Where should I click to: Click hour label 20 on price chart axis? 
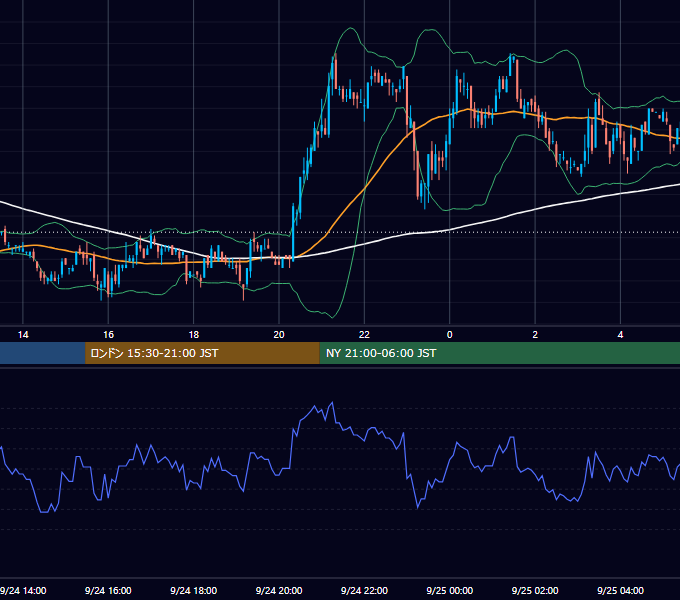pos(279,334)
